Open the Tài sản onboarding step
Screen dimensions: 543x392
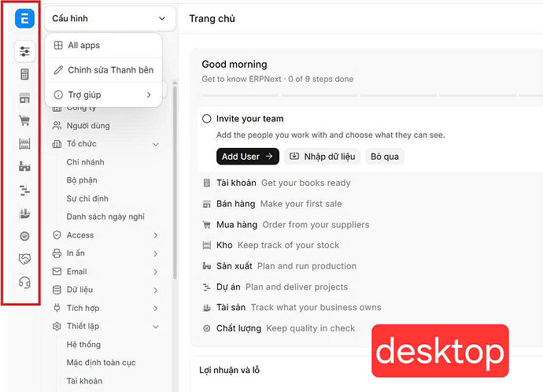[x=292, y=308]
